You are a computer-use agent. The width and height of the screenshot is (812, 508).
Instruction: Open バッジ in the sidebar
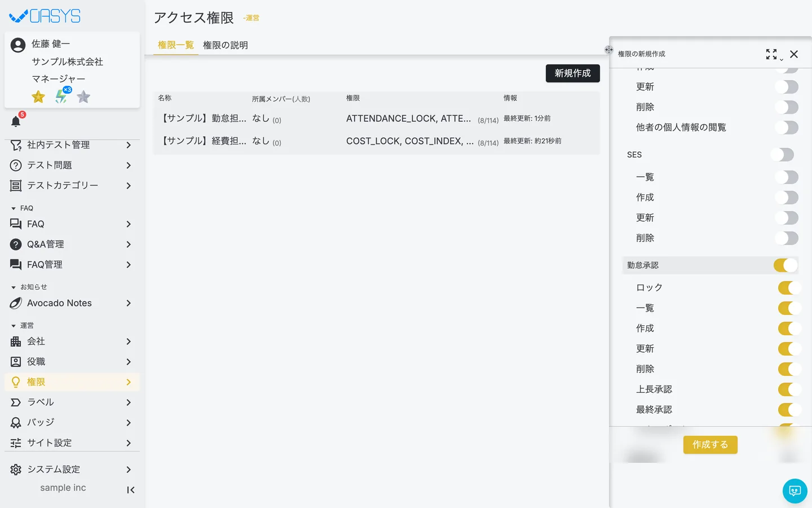coord(72,423)
